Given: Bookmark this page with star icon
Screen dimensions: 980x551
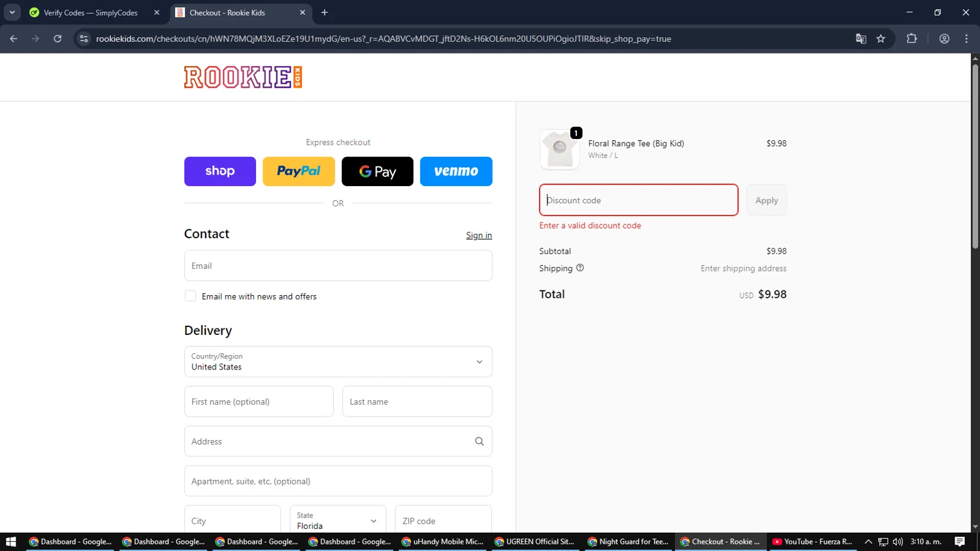Looking at the screenshot, I should [x=881, y=39].
